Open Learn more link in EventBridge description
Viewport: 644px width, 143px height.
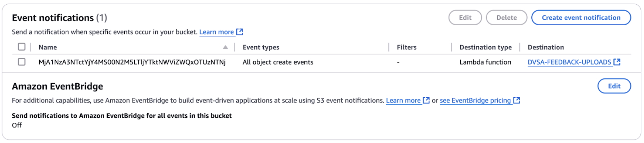click(x=403, y=100)
